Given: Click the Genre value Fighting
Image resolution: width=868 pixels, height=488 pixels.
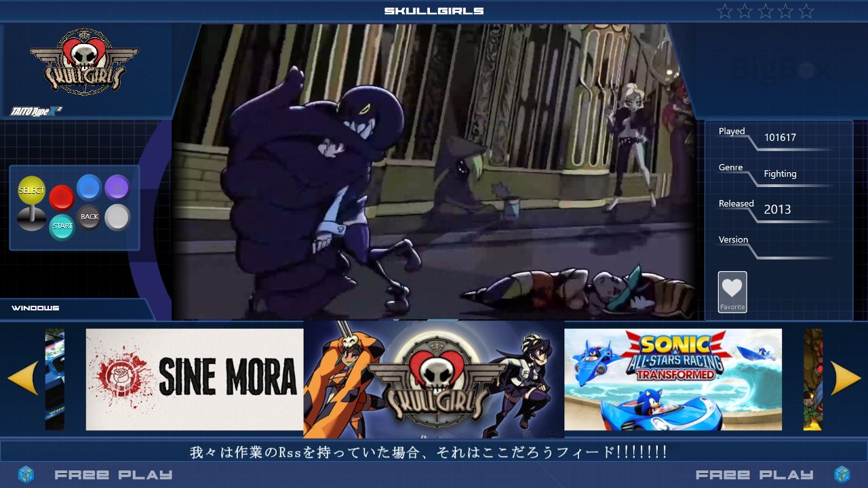Looking at the screenshot, I should 781,174.
